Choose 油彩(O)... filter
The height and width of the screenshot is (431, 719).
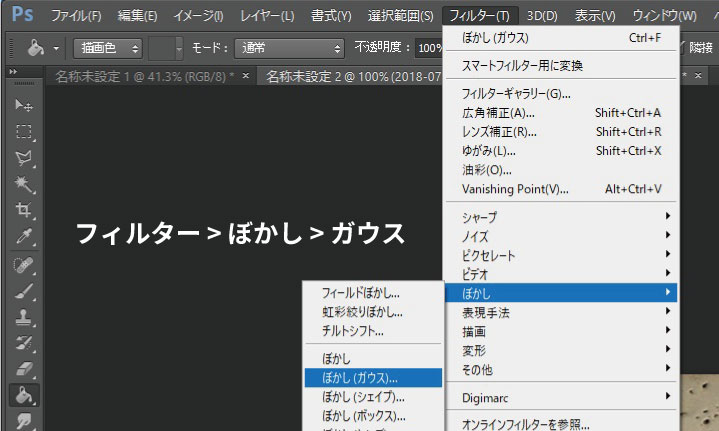pyautogui.click(x=561, y=170)
